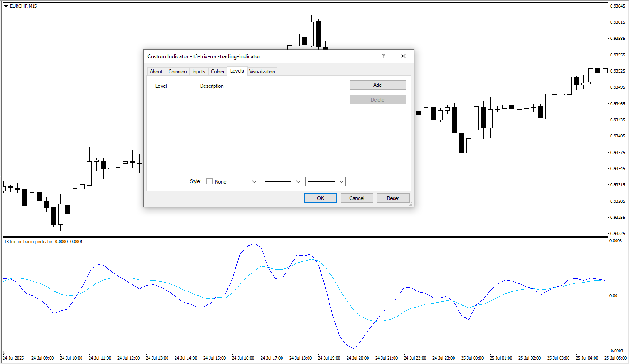Close the Custom Indicator dialog
This screenshot has height=364, width=629.
tap(403, 56)
